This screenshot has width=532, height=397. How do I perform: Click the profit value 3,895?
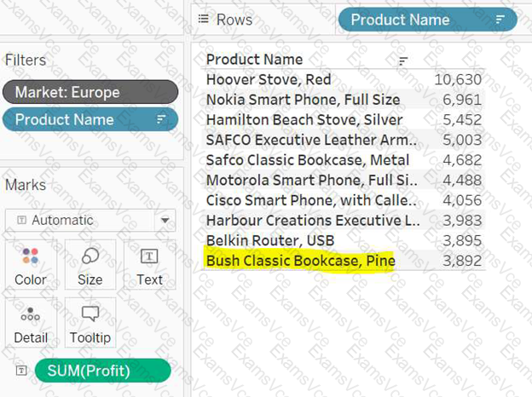[x=462, y=240]
